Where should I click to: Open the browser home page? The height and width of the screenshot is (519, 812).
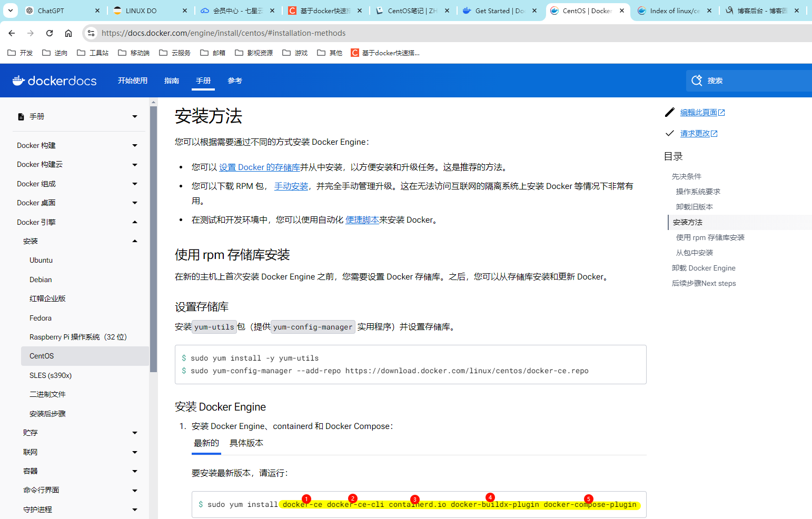coord(68,33)
